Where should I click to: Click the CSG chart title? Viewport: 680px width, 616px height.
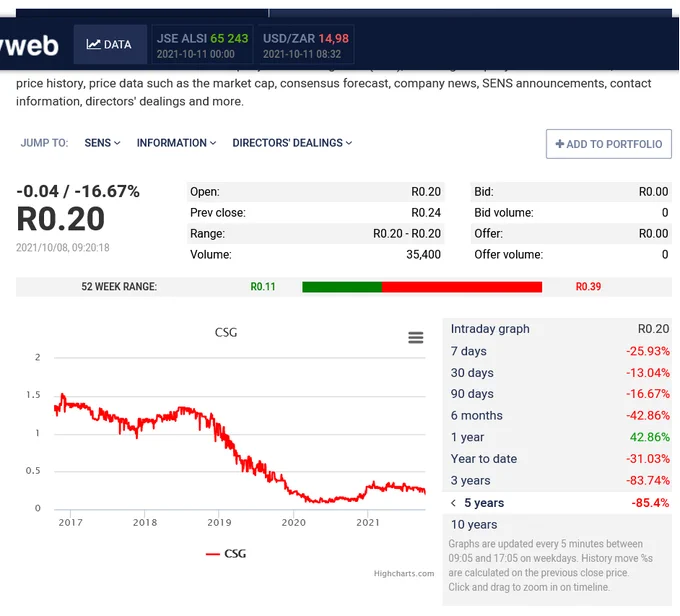pos(226,333)
